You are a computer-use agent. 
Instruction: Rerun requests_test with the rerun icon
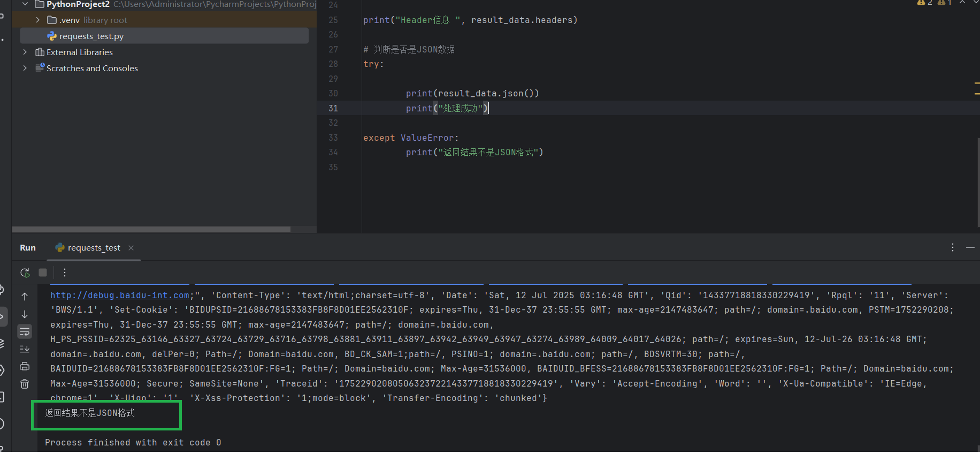pos(25,273)
